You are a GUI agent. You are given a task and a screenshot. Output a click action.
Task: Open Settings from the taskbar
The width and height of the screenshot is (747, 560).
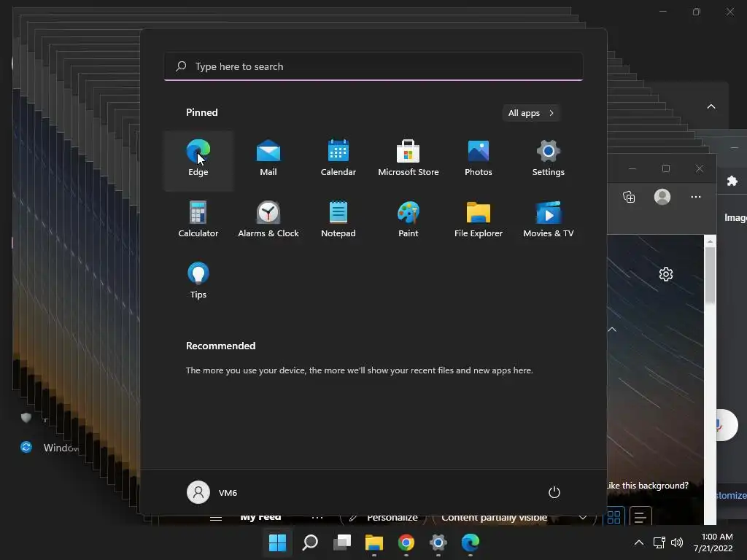[x=438, y=542]
